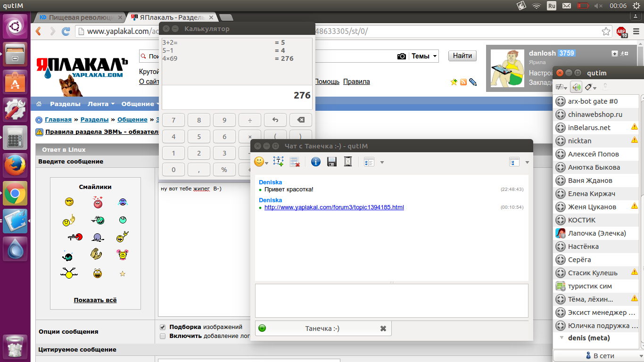
Task: Click the camera image search icon
Action: (x=401, y=56)
